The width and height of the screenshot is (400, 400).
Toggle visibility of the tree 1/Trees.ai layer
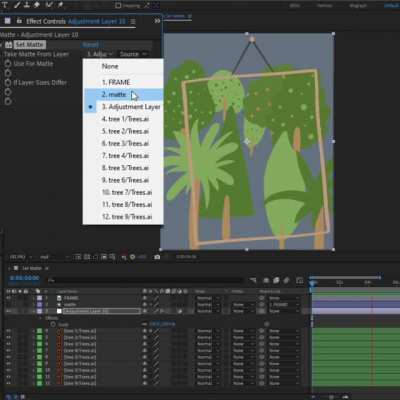(8, 331)
